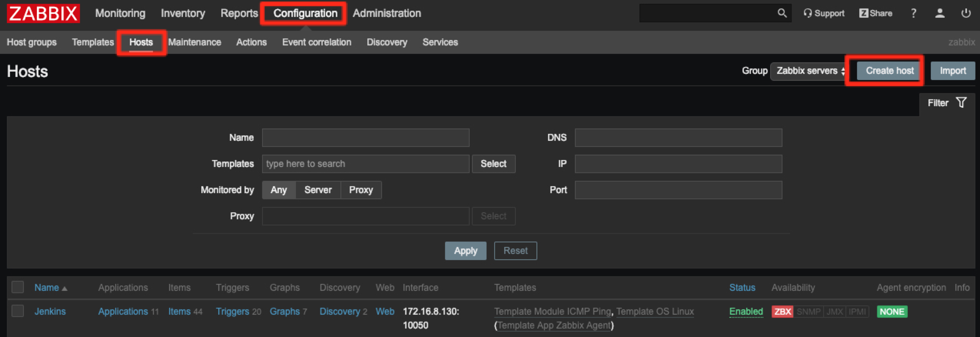Screen dimensions: 980x337
Task: Open Jenkins Discovery link
Action: pyautogui.click(x=340, y=312)
